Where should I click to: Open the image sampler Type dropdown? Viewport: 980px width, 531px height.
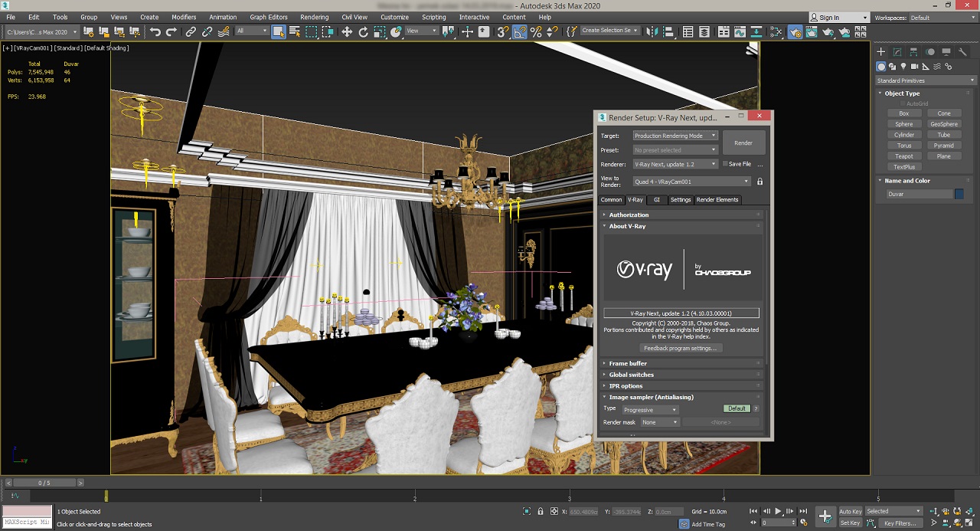[650, 410]
